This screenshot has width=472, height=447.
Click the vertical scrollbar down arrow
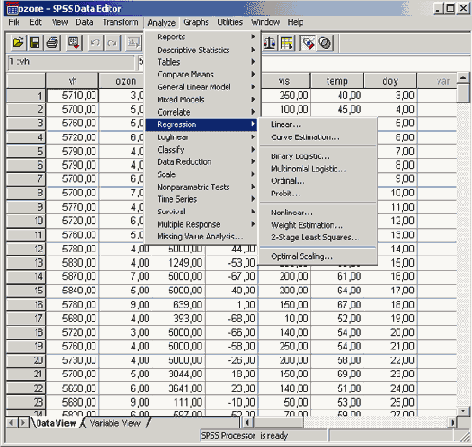tap(463, 411)
